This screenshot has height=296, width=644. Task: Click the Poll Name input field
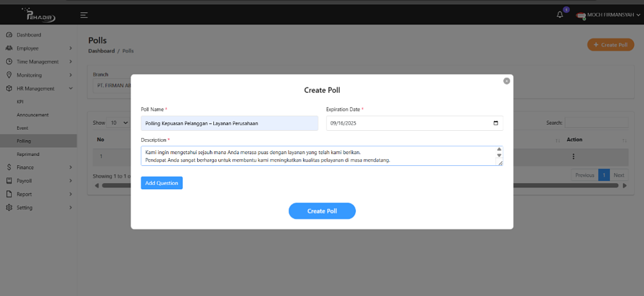pos(229,124)
